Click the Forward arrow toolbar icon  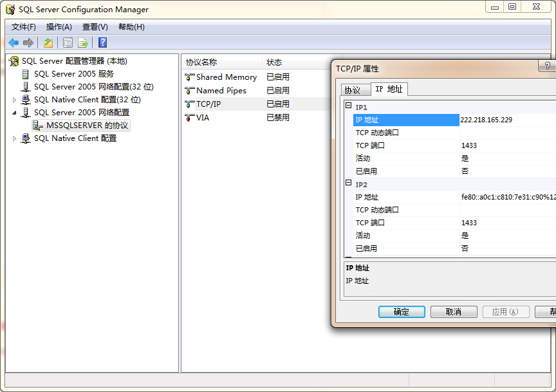(x=28, y=43)
